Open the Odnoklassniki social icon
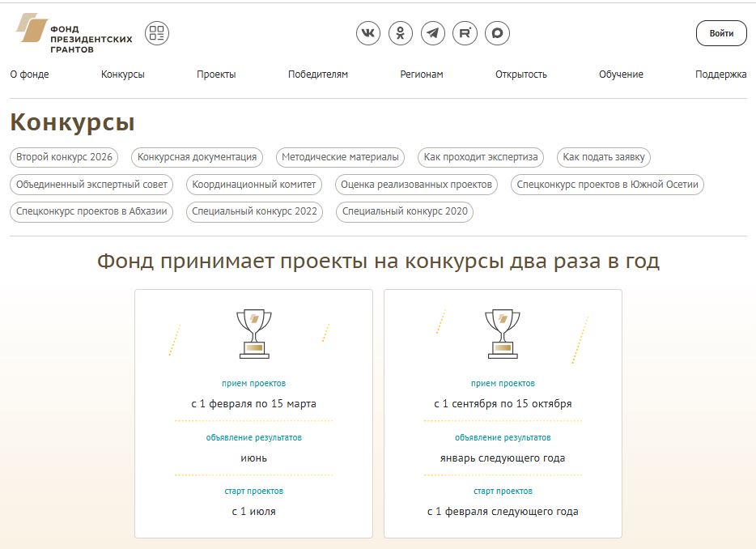 (401, 33)
